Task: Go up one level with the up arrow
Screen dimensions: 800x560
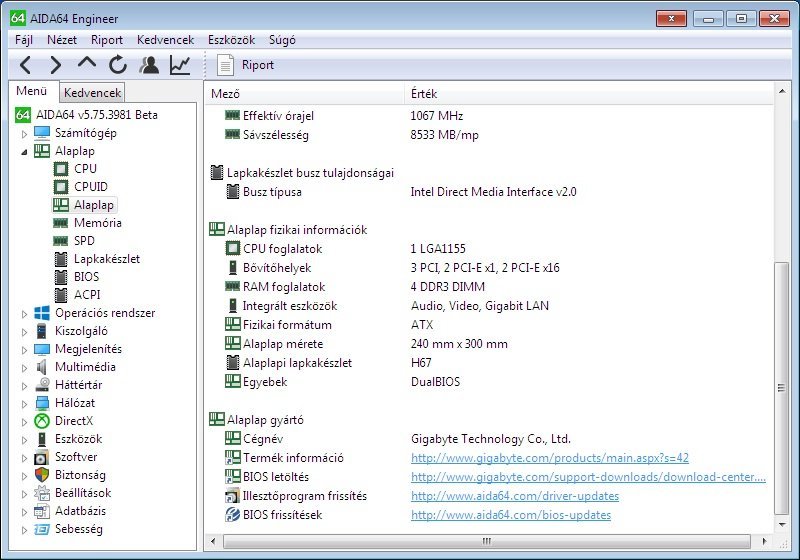Action: tap(87, 64)
